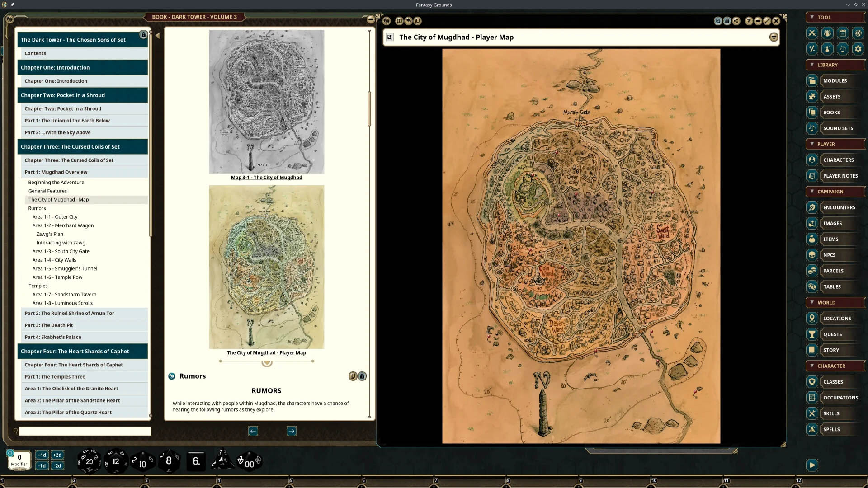Open the Encounters campaign list
868x488 pixels.
839,207
